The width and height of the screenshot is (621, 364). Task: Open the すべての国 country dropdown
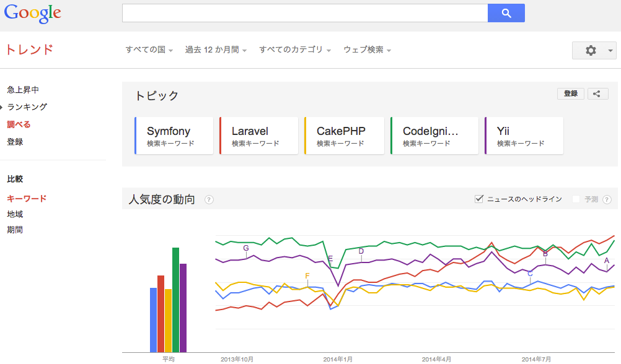pyautogui.click(x=149, y=50)
